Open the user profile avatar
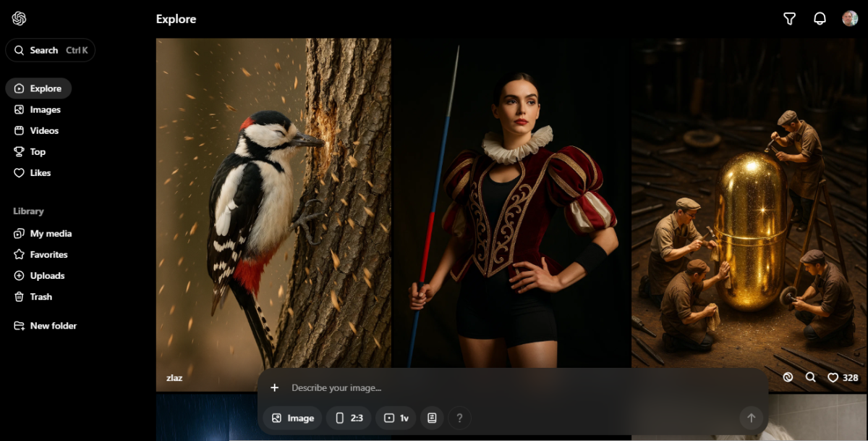Viewport: 868px width, 441px height. tap(850, 19)
